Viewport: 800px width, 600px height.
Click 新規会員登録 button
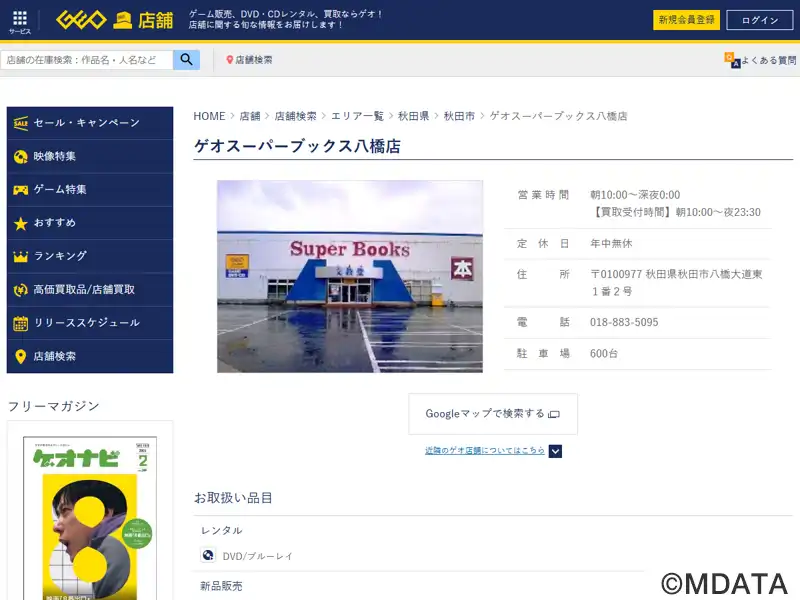pyautogui.click(x=686, y=20)
